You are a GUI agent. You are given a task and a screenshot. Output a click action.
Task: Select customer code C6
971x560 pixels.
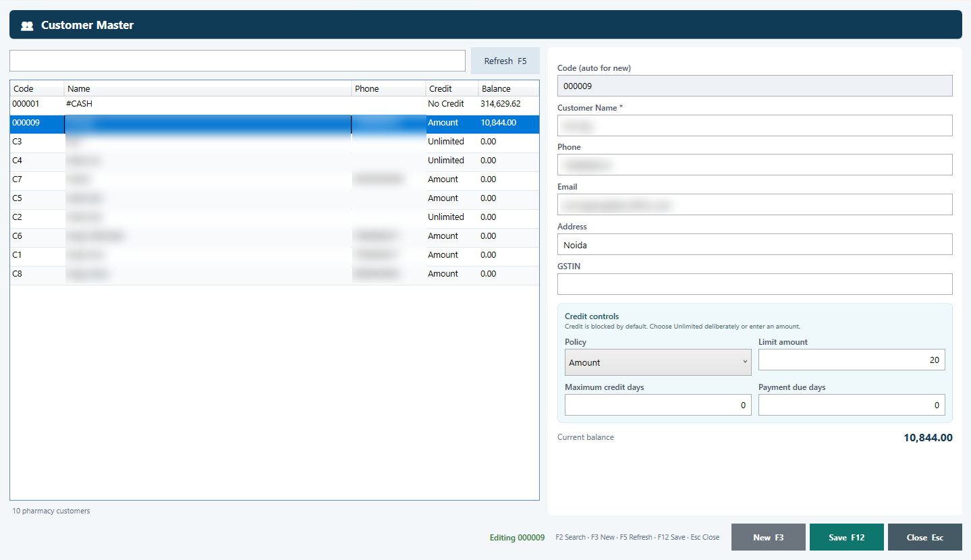click(x=275, y=236)
